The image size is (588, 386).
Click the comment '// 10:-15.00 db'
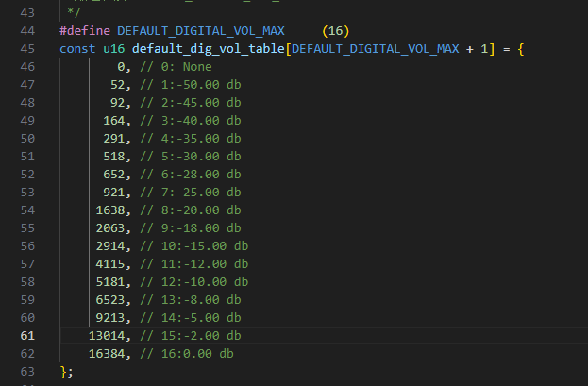click(x=194, y=246)
